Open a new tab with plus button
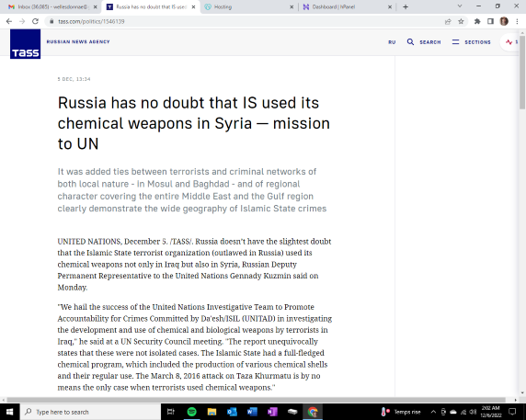Viewport: 526px width, 420px height. click(406, 6)
